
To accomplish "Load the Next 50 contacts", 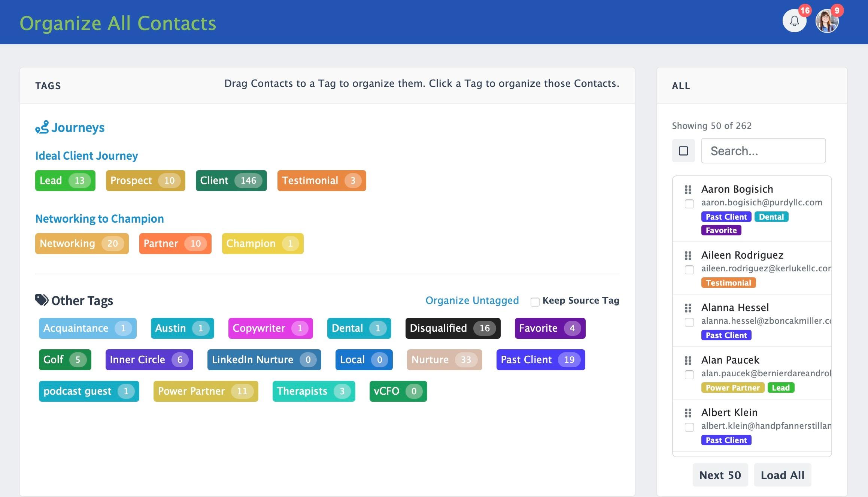I will [x=720, y=475].
